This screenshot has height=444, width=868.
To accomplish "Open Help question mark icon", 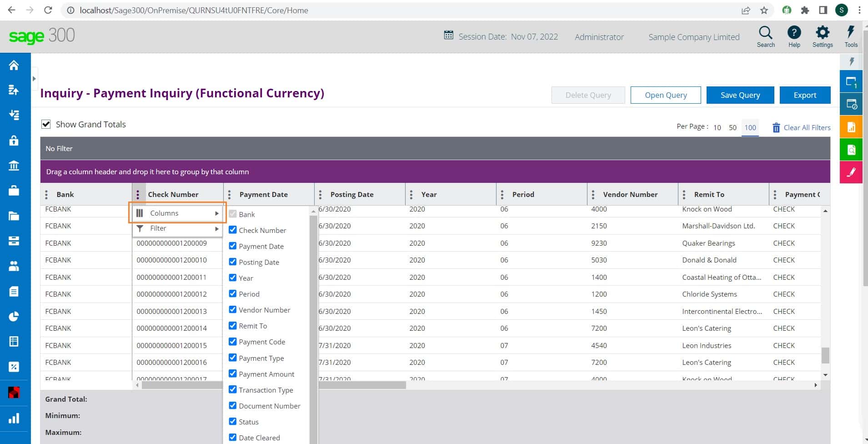I will click(x=794, y=33).
